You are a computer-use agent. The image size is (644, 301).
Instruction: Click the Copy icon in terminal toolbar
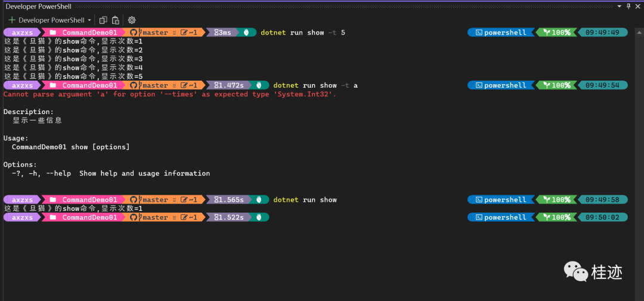tap(103, 20)
